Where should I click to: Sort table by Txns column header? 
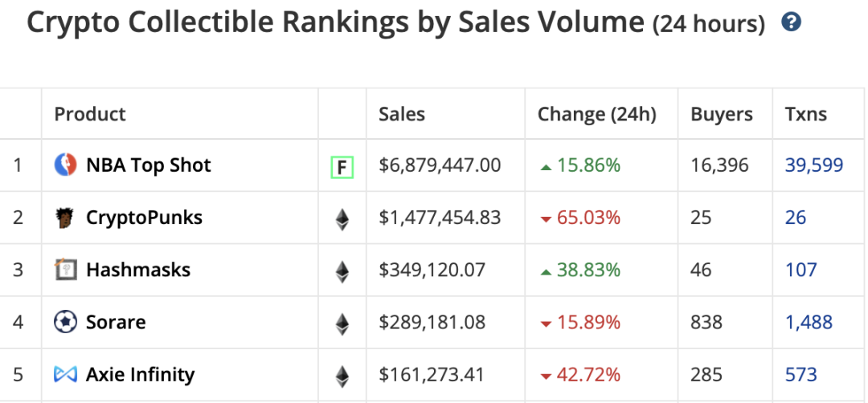coord(805,114)
